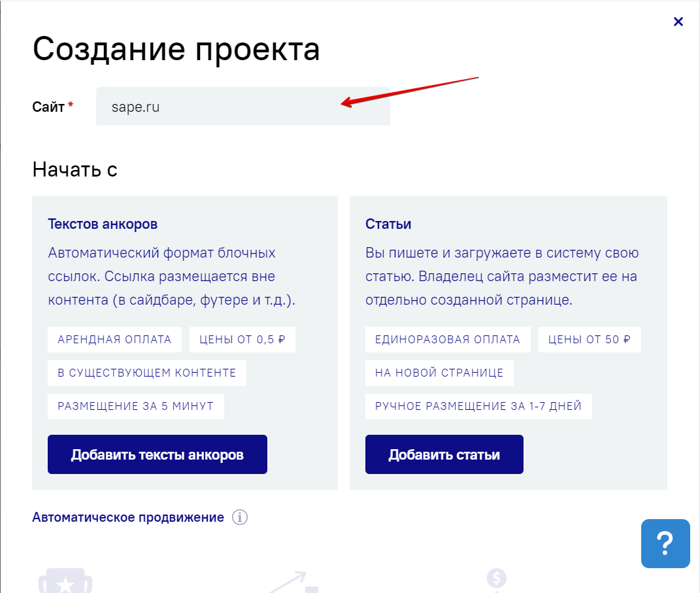Click the Начать с section heading
Screen dimensions: 700x593
click(75, 170)
